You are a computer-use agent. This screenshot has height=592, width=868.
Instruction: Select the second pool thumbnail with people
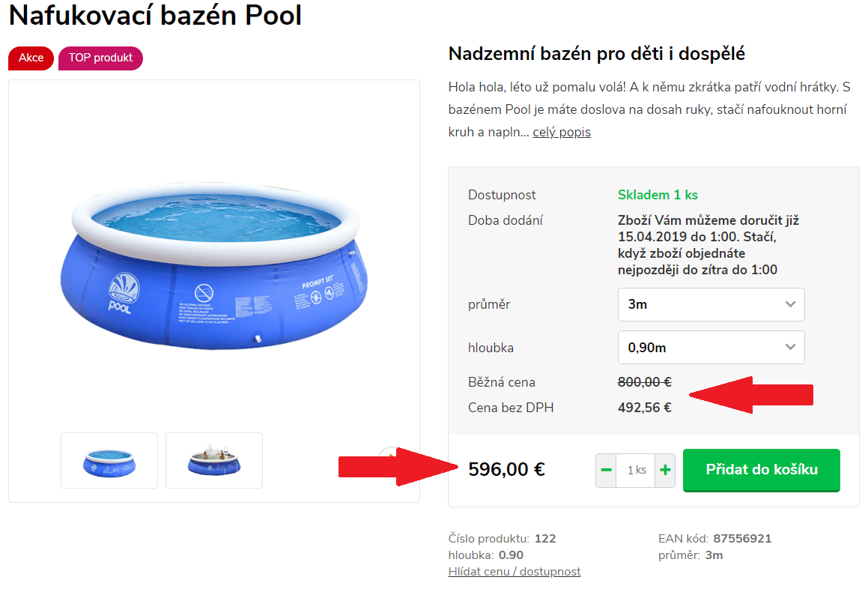[214, 461]
